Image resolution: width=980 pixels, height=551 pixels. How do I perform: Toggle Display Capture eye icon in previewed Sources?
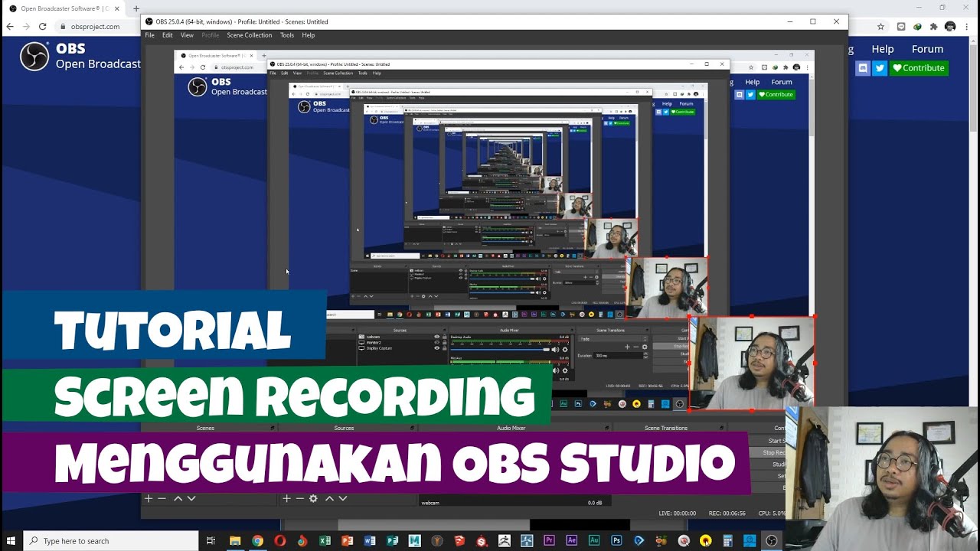[x=437, y=348]
